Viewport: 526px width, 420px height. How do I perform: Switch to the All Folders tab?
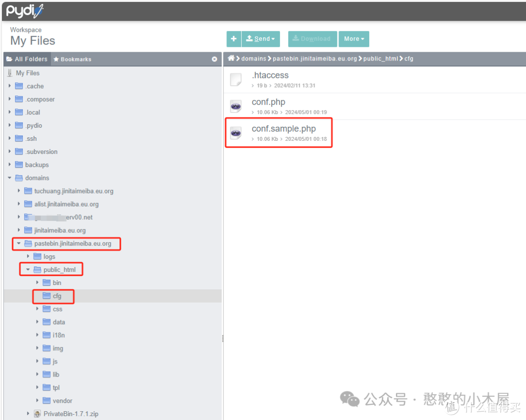(27, 59)
